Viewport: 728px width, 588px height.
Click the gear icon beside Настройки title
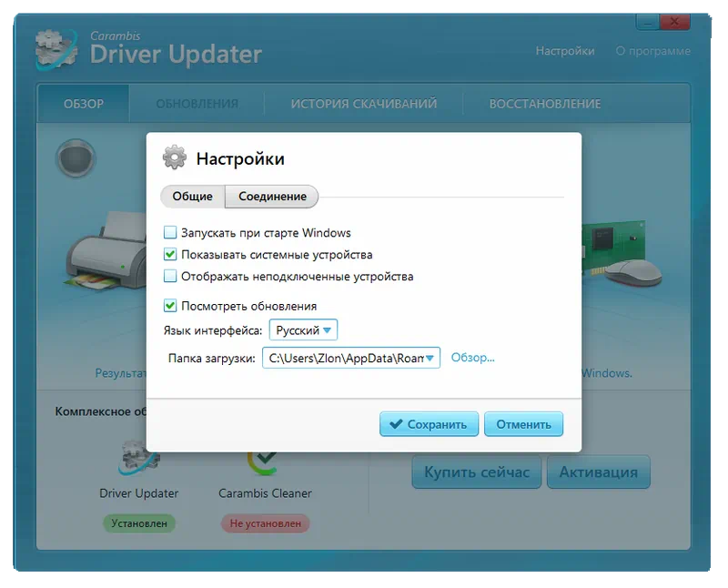pos(175,157)
